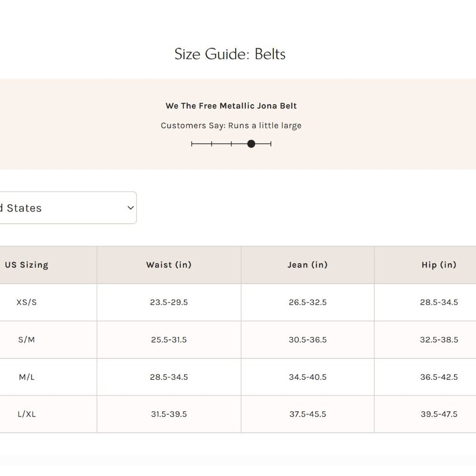Click the S/M size row label
Viewport: 476px width, 476px height.
click(x=27, y=340)
